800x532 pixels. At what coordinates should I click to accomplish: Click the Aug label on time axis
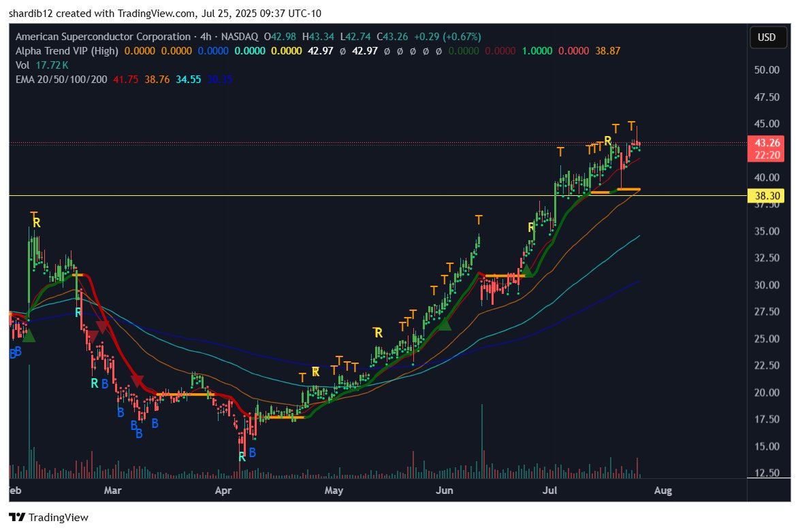(662, 491)
